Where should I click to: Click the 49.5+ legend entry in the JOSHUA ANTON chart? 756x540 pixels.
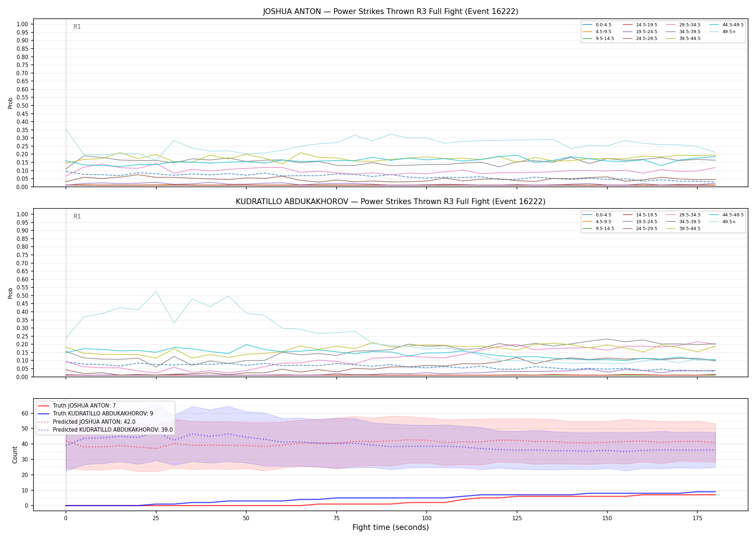[723, 32]
